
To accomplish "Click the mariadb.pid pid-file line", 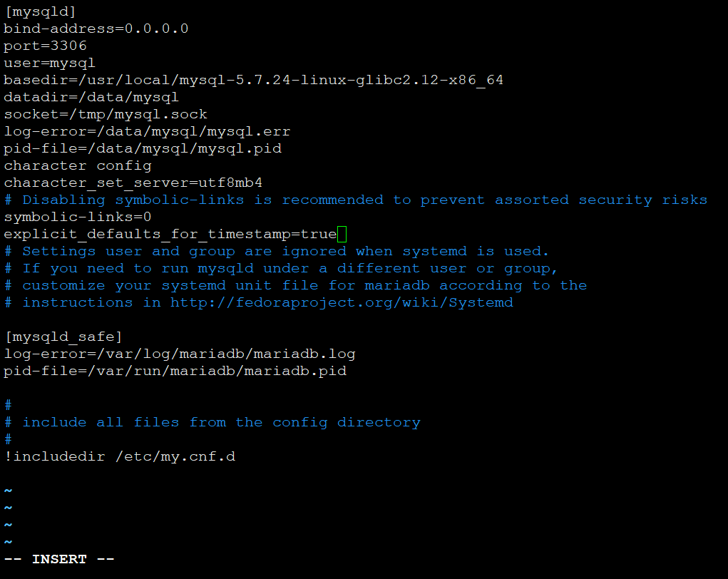I will [x=175, y=372].
